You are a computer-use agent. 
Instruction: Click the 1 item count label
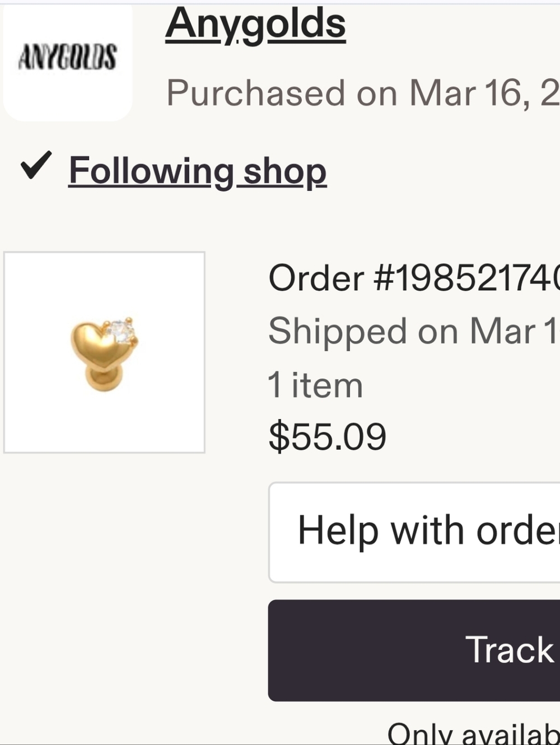pyautogui.click(x=316, y=385)
